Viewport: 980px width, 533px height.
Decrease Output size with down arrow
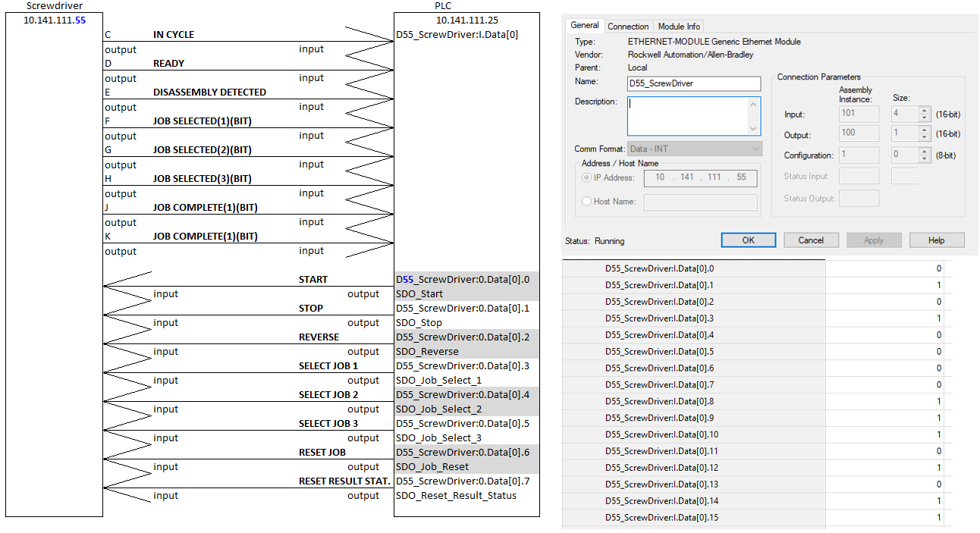[x=924, y=138]
